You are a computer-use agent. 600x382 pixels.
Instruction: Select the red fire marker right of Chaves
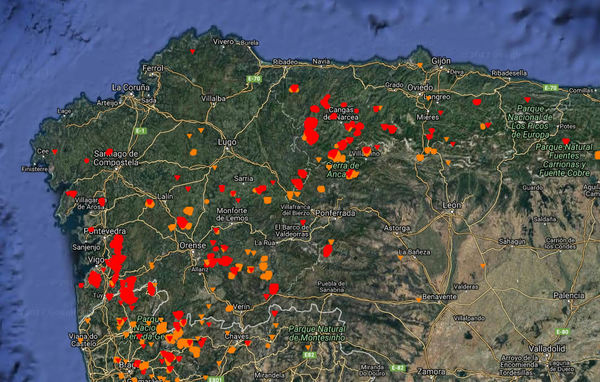tap(248, 343)
